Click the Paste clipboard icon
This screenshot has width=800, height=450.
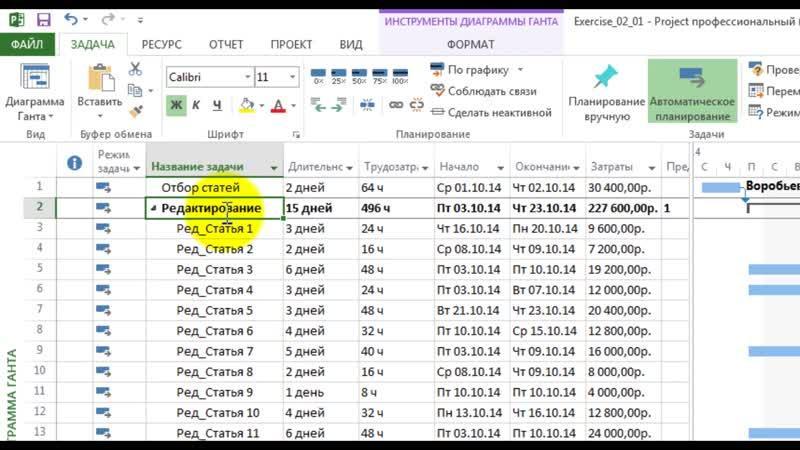[x=100, y=80]
